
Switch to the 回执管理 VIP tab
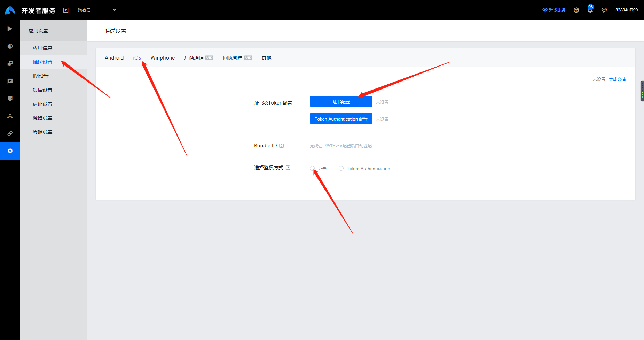(x=238, y=58)
